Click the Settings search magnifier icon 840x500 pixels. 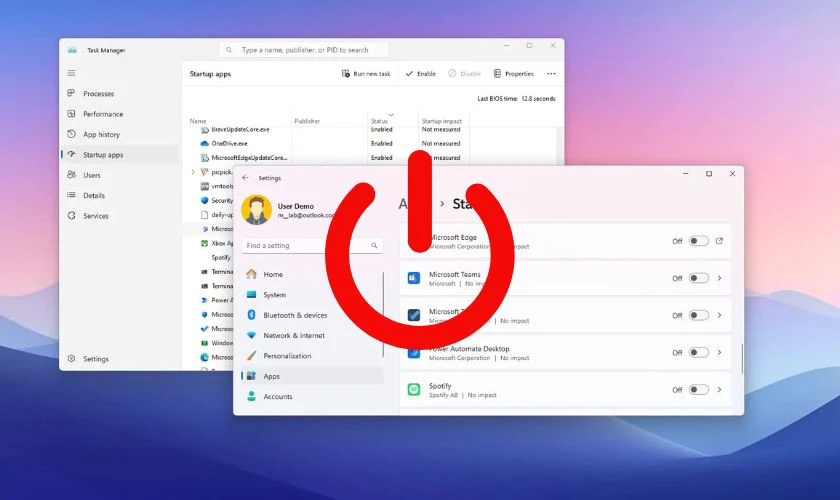[x=374, y=245]
